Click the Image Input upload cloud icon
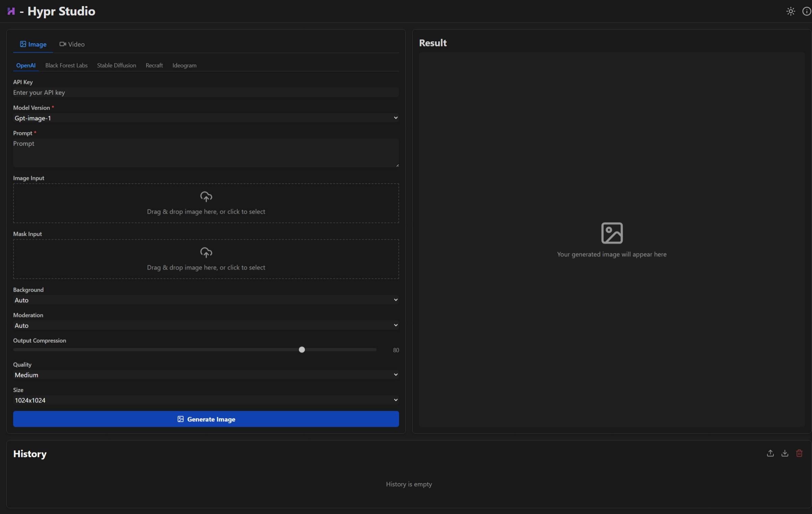This screenshot has height=514, width=812. pos(206,197)
